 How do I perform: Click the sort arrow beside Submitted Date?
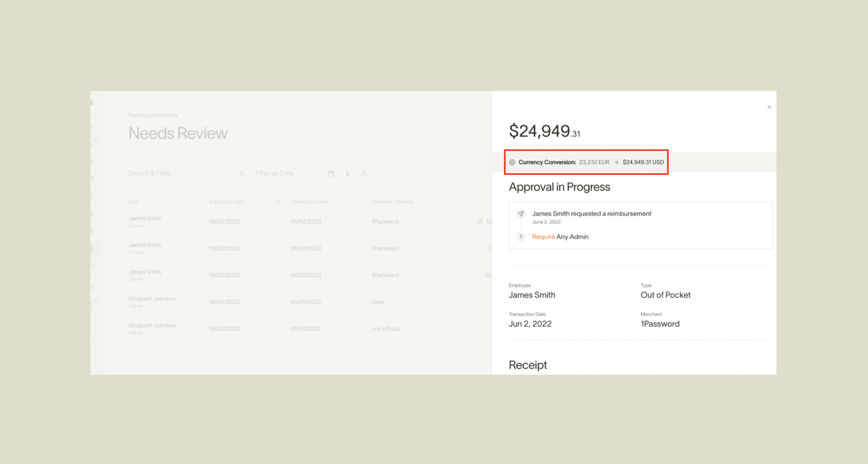(x=278, y=202)
